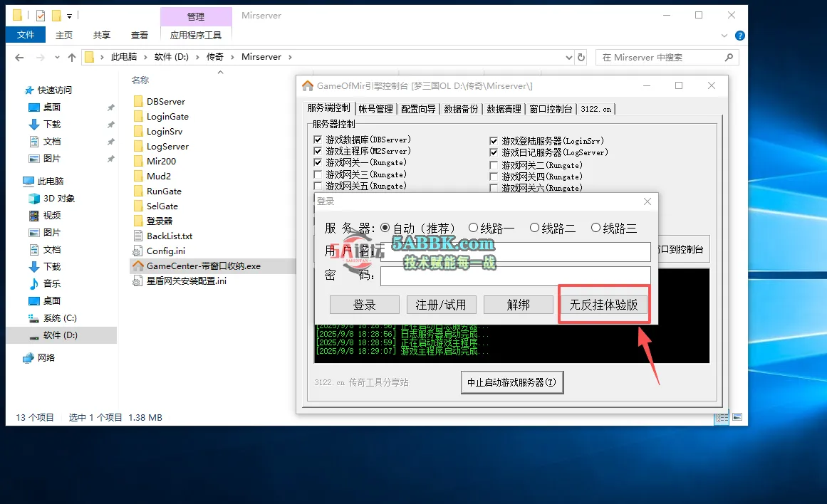Image resolution: width=827 pixels, height=504 pixels.
Task: Select the LoginSrv folder icon
Action: (138, 131)
